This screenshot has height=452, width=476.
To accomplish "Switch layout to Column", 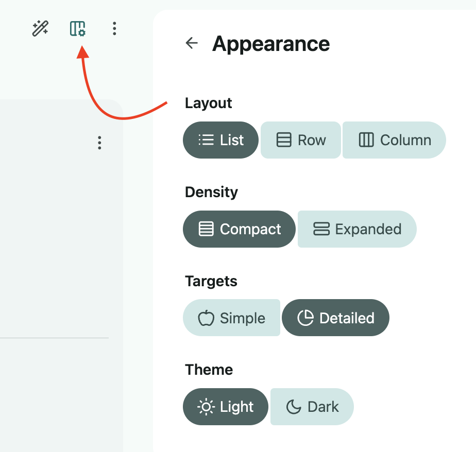I will click(x=394, y=140).
